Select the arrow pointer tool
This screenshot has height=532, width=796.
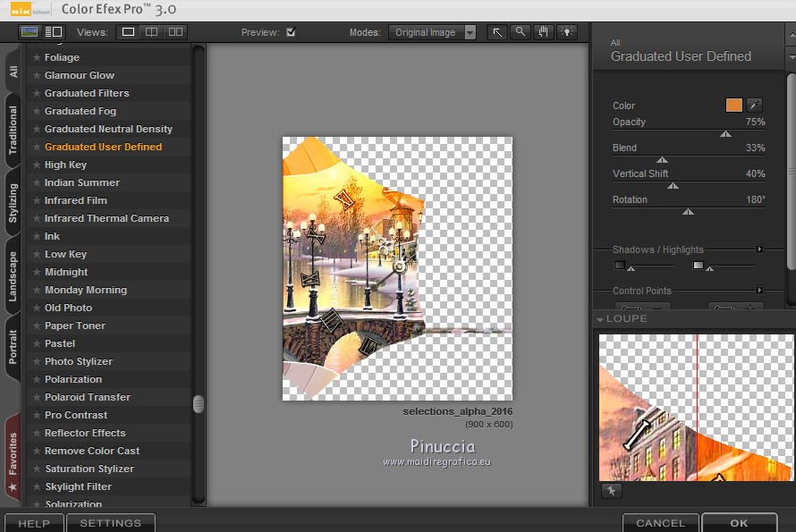[x=497, y=32]
